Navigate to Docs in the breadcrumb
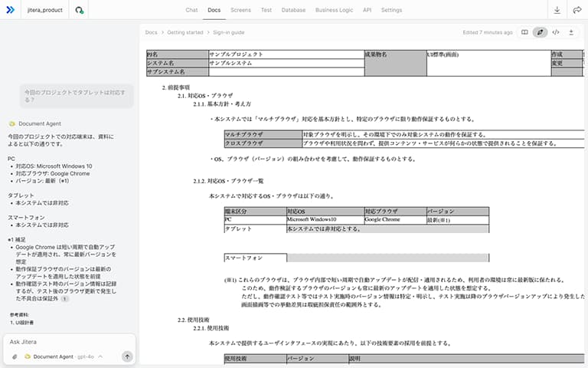Viewport: 588px width, 368px height. tap(151, 32)
